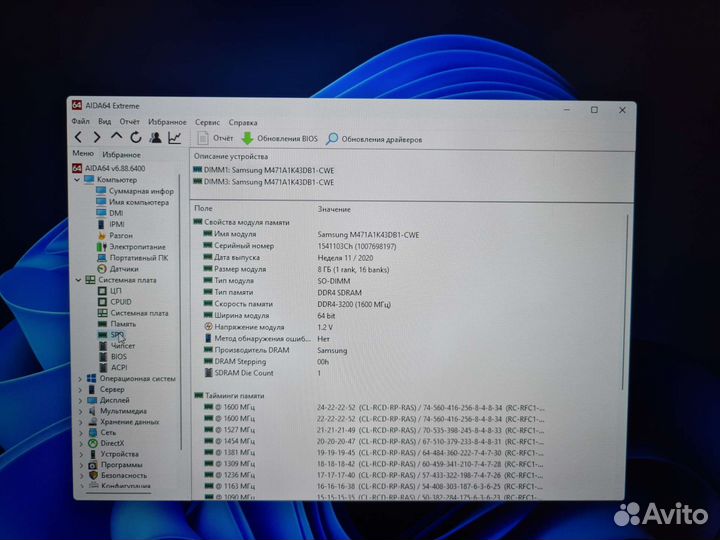Select the CPUID tree item
Screen dimensions: 720x540
coord(120,301)
